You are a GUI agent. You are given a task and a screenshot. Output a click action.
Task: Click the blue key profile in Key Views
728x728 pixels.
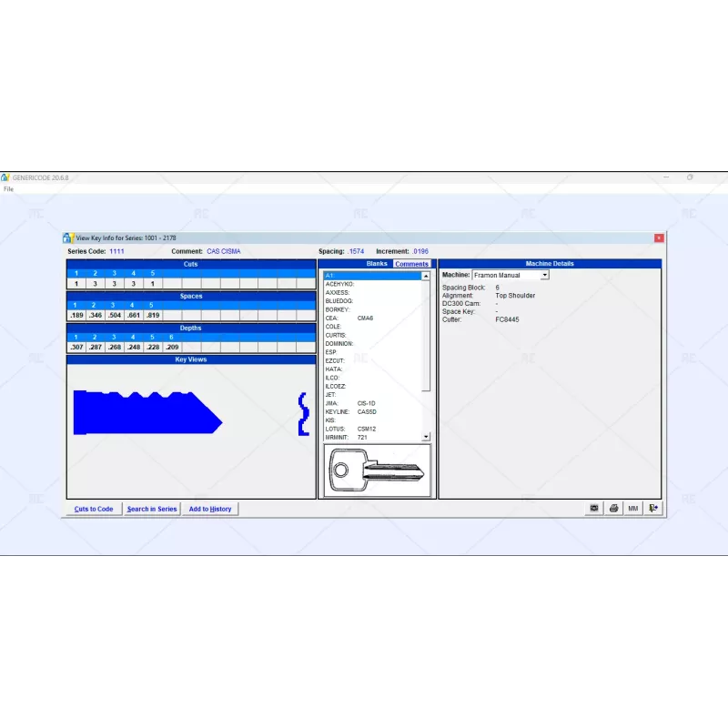tap(146, 414)
